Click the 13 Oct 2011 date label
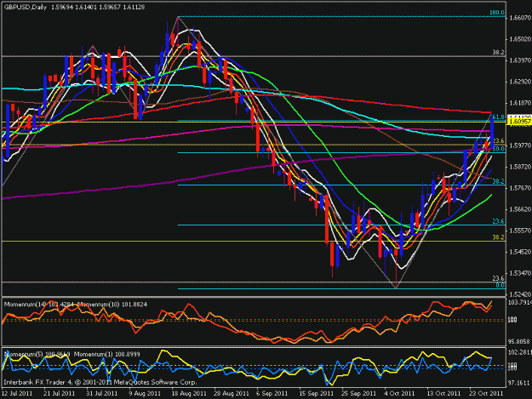Image resolution: width=532 pixels, height=399 pixels. (x=443, y=393)
